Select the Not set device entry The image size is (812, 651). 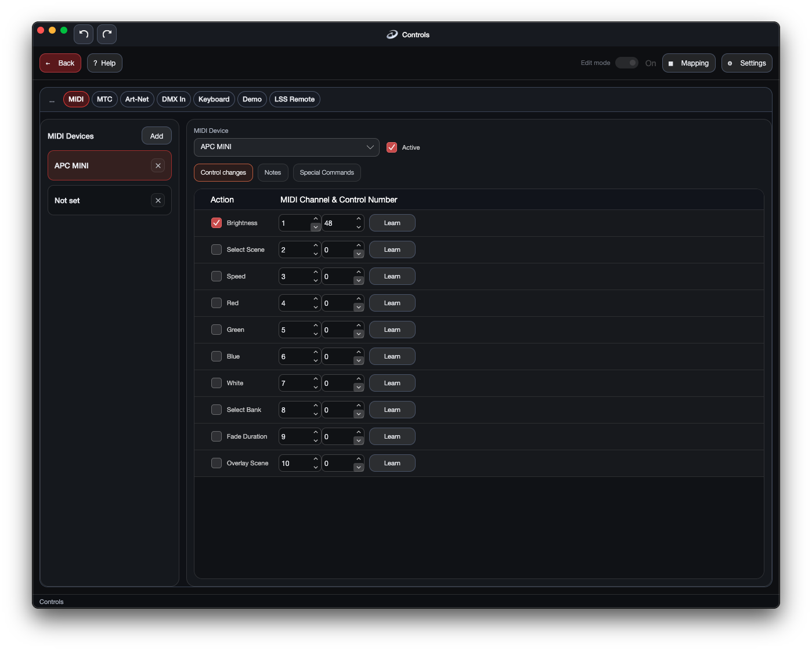coord(110,200)
